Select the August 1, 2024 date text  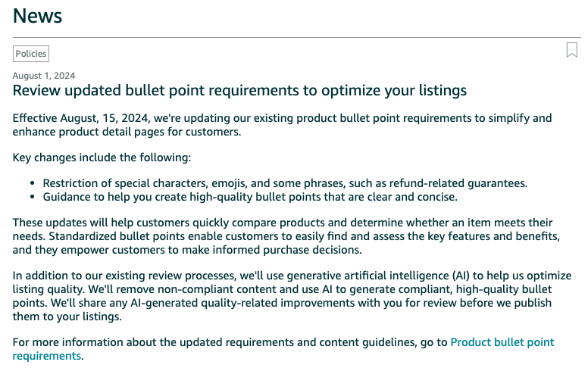pyautogui.click(x=44, y=76)
